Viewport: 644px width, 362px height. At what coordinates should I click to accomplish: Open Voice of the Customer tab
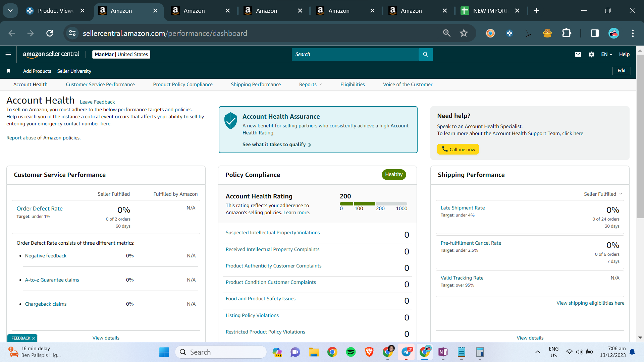(x=408, y=84)
